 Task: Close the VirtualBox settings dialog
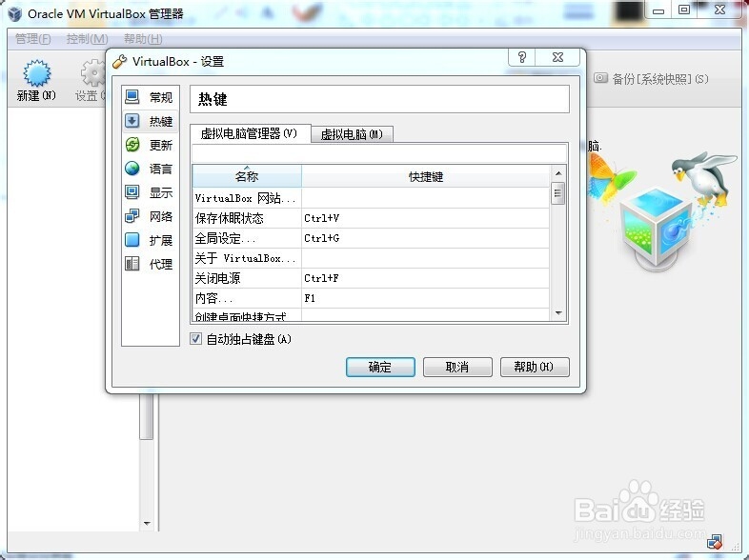coord(557,57)
